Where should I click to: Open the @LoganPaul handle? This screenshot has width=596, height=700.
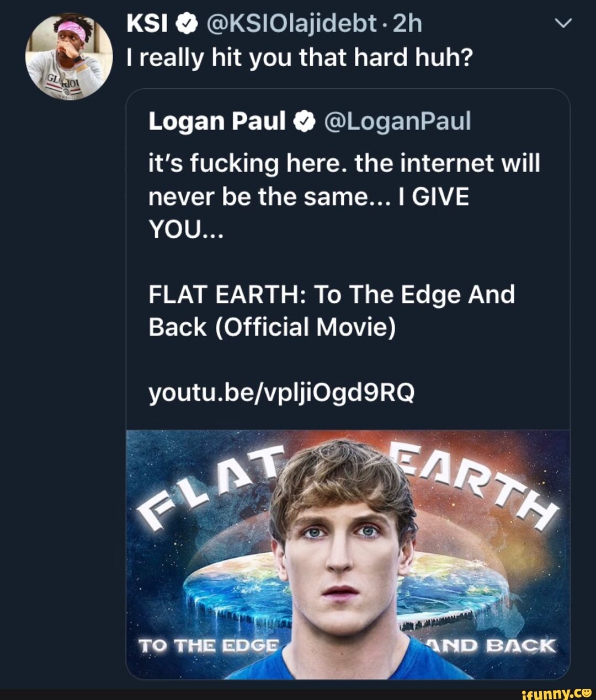click(397, 121)
